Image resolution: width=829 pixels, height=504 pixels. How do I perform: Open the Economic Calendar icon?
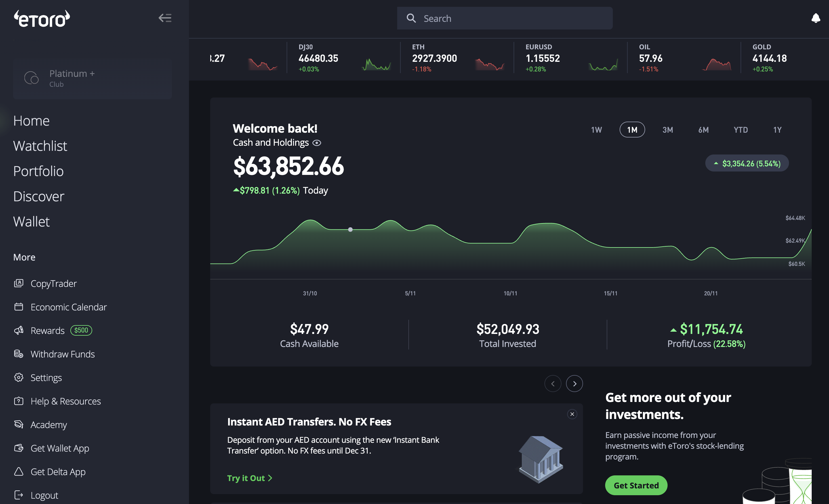tap(19, 307)
